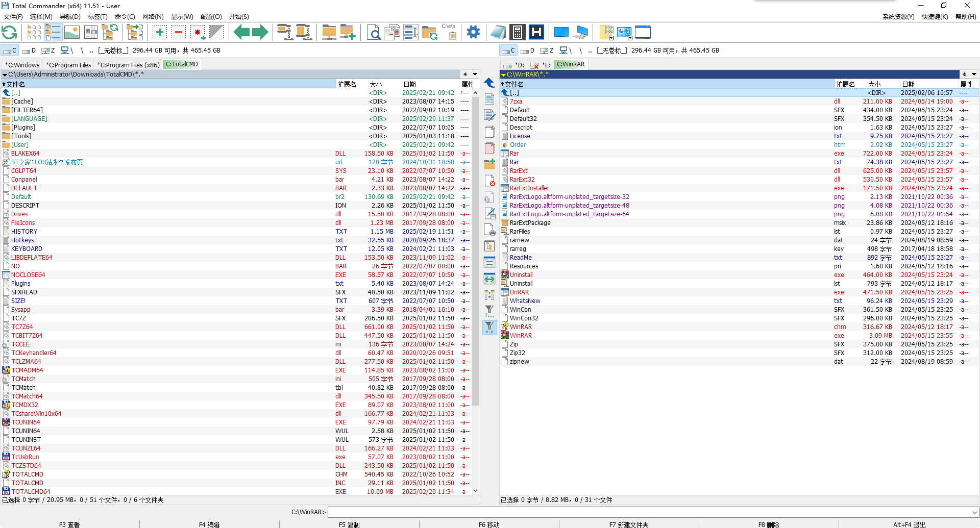Expand the command line history dropdown
Viewport: 980px width, 528px height.
(x=974, y=512)
